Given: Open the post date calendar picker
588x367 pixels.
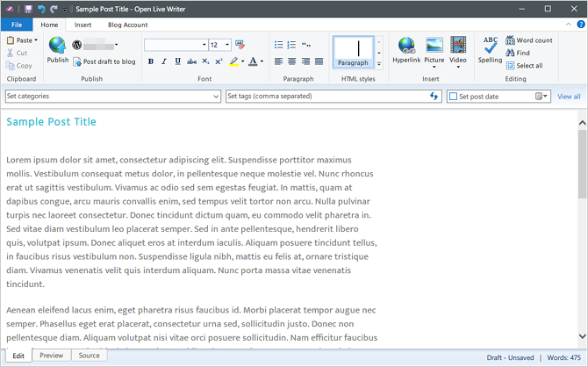Looking at the screenshot, I should [x=541, y=97].
